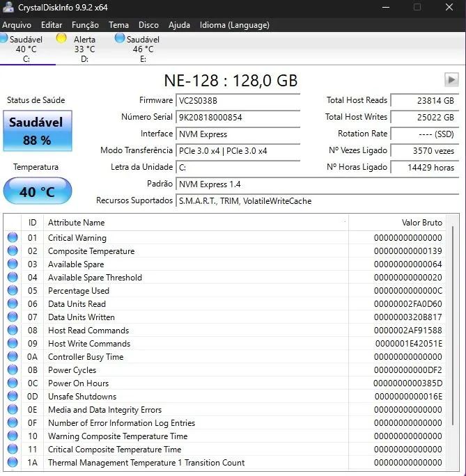Image resolution: width=466 pixels, height=476 pixels.
Task: Click the Attribute Name column header
Action: pos(196,223)
